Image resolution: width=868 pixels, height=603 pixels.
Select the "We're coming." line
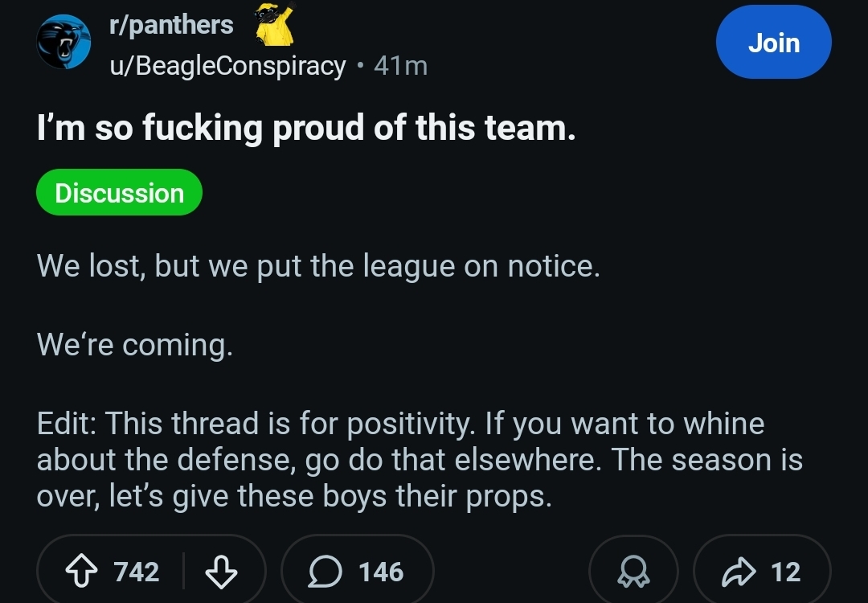tap(134, 345)
